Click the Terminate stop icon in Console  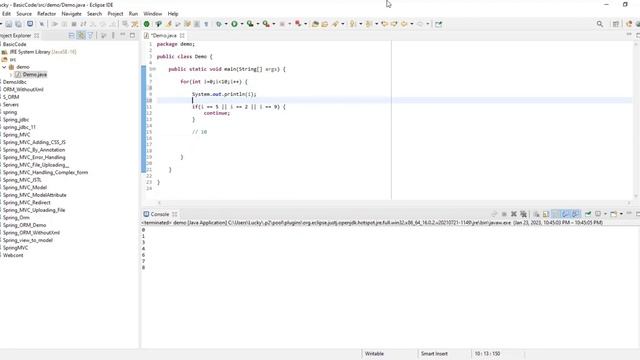tap(504, 214)
